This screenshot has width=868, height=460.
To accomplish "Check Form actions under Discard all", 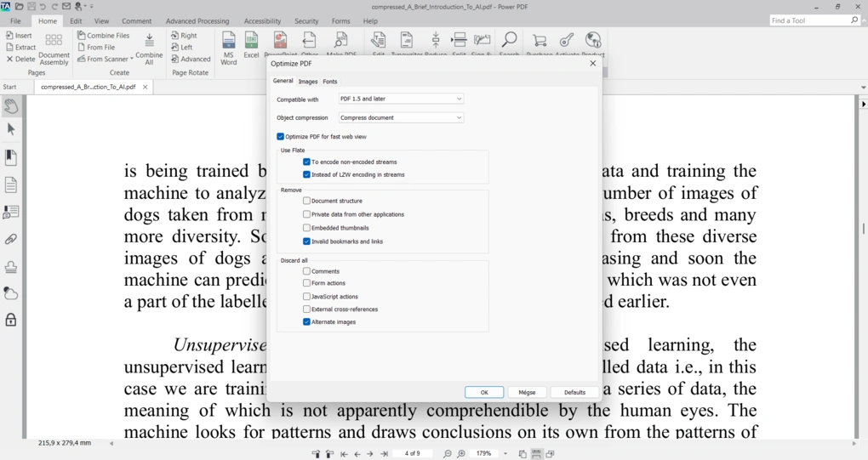I will click(306, 282).
